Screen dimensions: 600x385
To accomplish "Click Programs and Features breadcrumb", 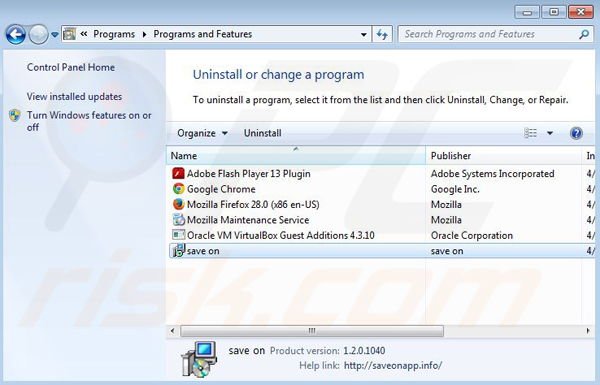I will tap(203, 34).
